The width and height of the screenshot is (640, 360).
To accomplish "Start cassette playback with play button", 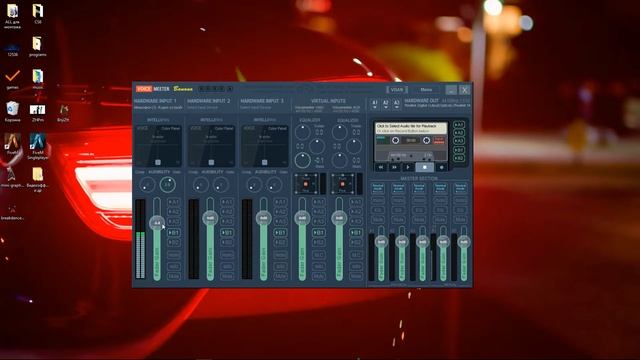I will 408,167.
